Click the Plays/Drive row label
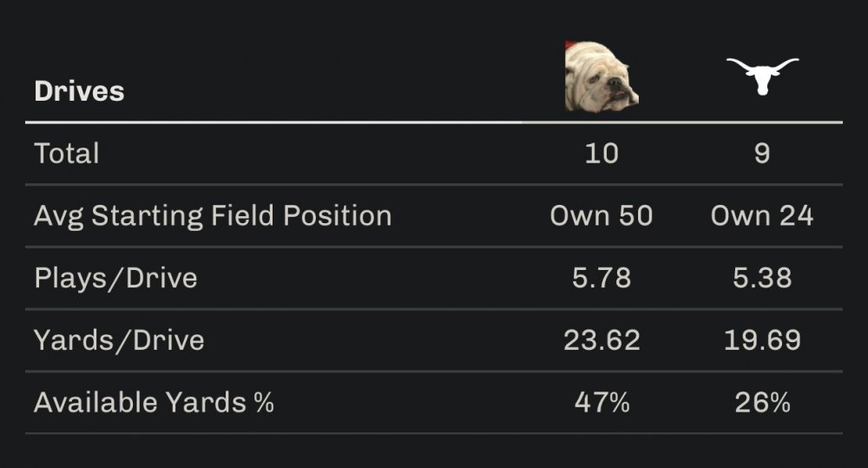Screen dimensions: 868x468 115,278
